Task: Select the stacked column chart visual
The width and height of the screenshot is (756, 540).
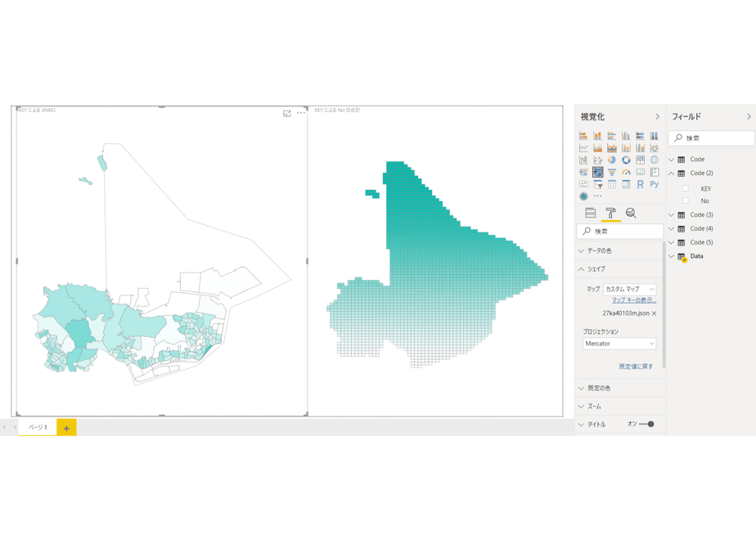Action: 597,136
